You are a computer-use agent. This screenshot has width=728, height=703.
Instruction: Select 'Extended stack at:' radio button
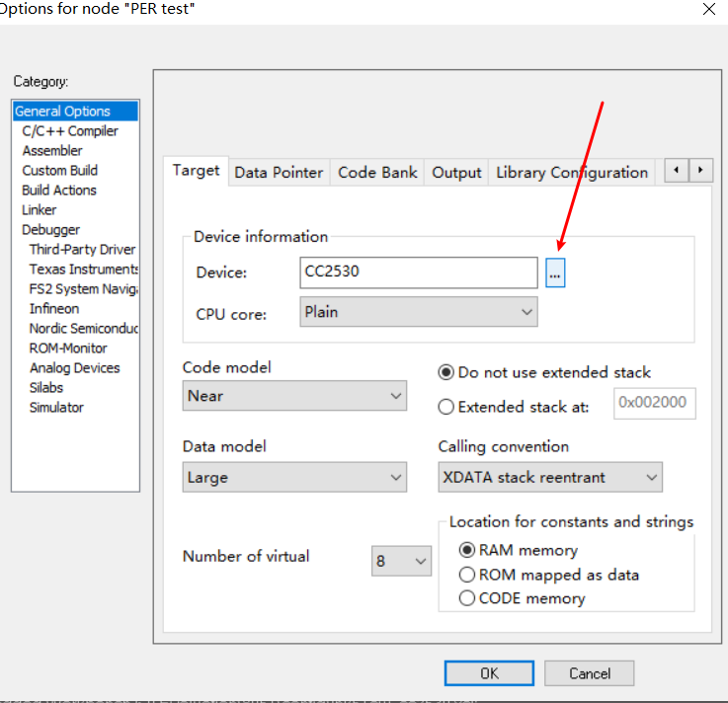pyautogui.click(x=514, y=407)
